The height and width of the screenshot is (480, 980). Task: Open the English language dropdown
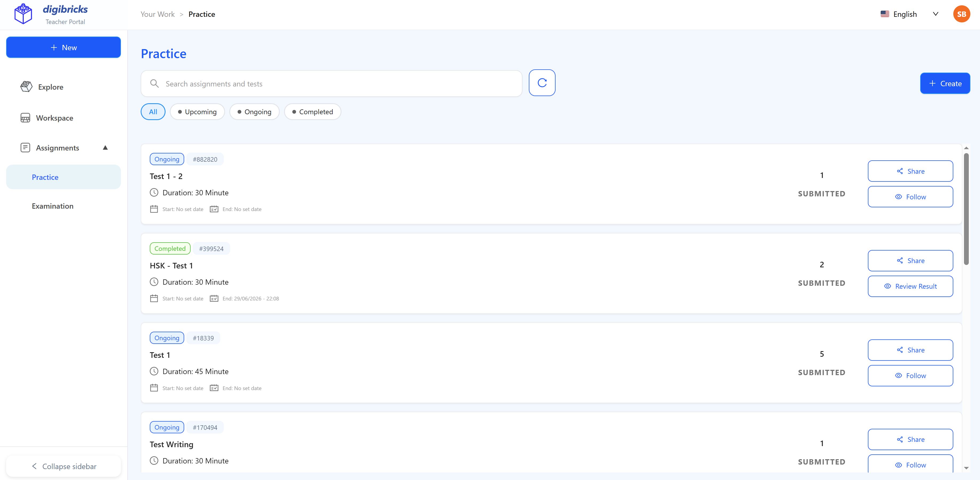910,14
